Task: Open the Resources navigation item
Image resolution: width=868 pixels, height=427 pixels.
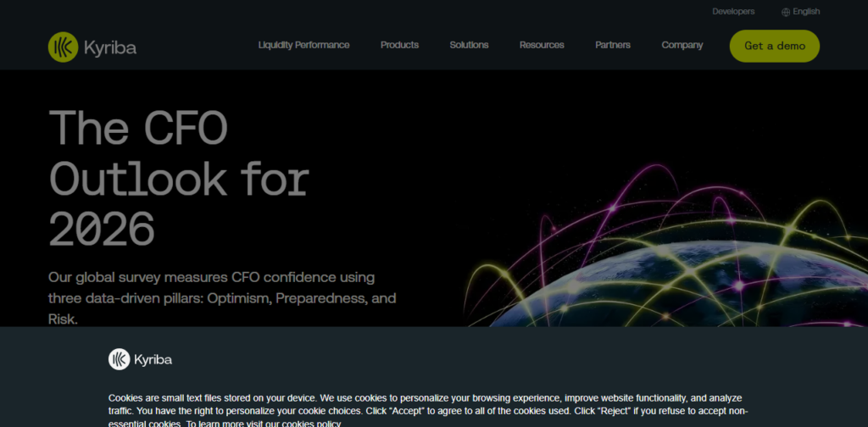Action: coord(542,45)
